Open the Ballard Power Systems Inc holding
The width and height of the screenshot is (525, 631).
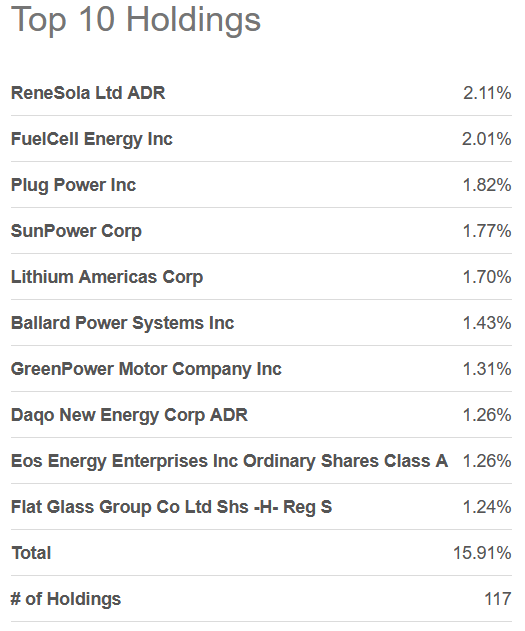[x=122, y=323]
